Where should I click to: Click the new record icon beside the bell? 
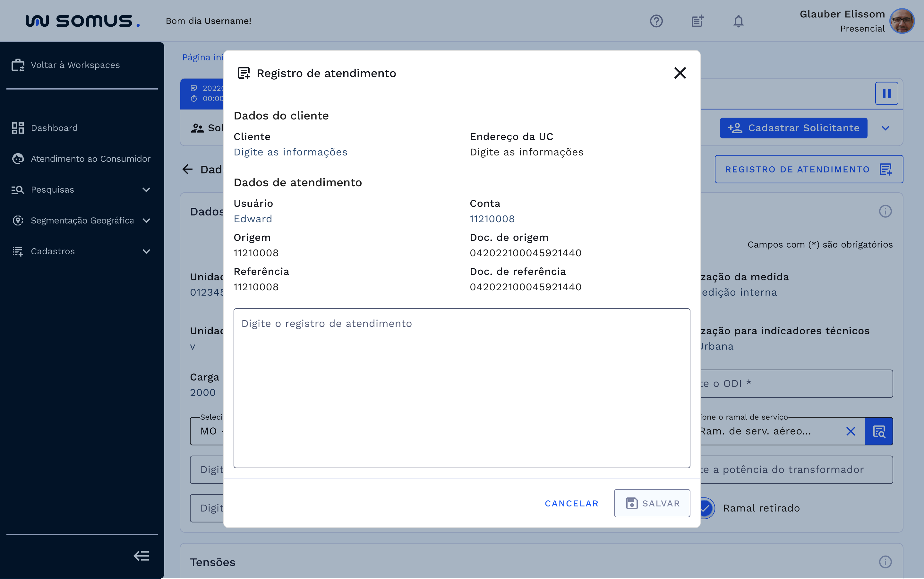click(697, 21)
